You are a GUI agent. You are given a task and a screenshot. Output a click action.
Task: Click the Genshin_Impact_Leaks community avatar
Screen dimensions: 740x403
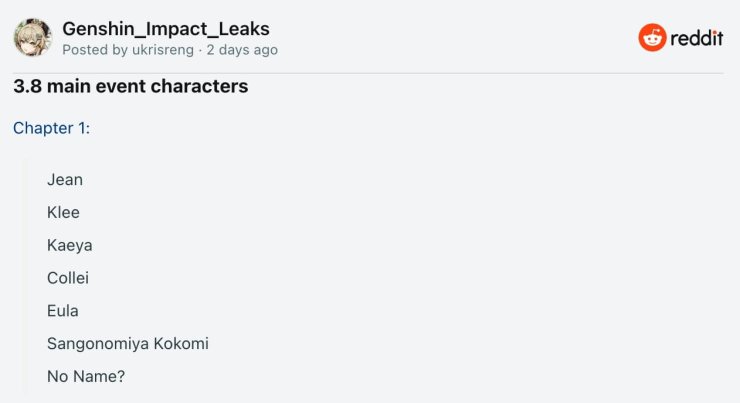coord(33,37)
